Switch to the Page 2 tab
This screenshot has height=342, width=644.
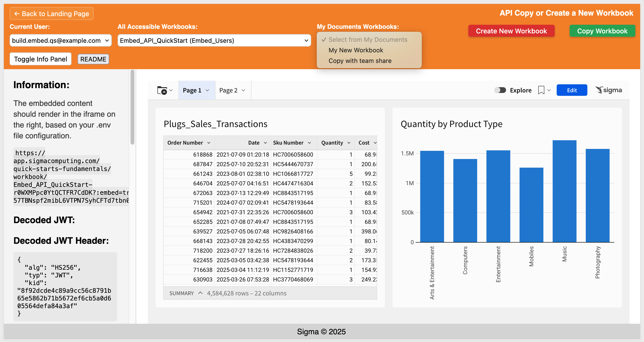tap(228, 90)
